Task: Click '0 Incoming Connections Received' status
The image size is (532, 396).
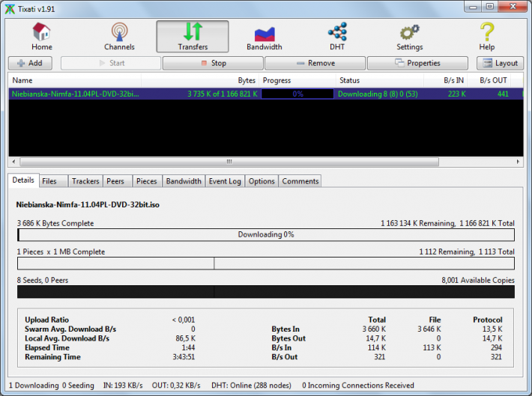Action: coord(358,386)
